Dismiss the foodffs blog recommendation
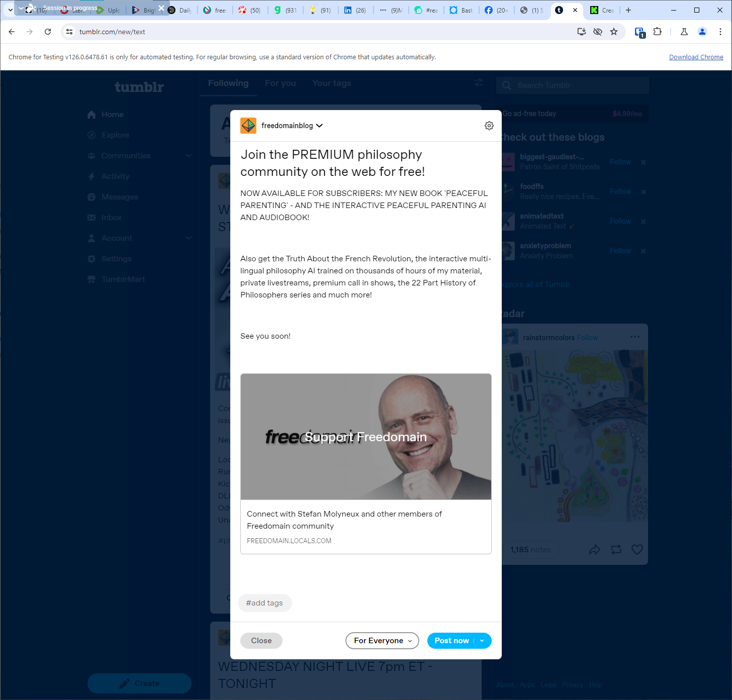The image size is (732, 700). [x=644, y=192]
